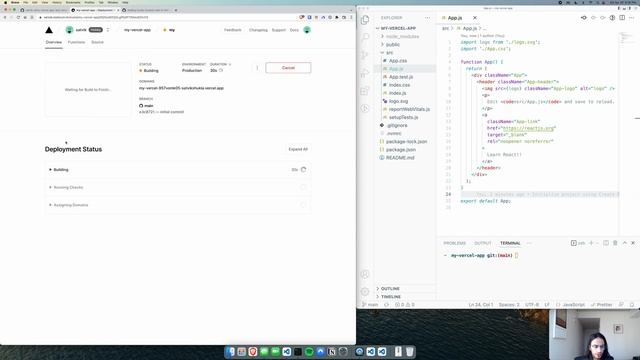This screenshot has height=360, width=640.
Task: Click Expand All in Deployment Status
Action: click(x=298, y=149)
